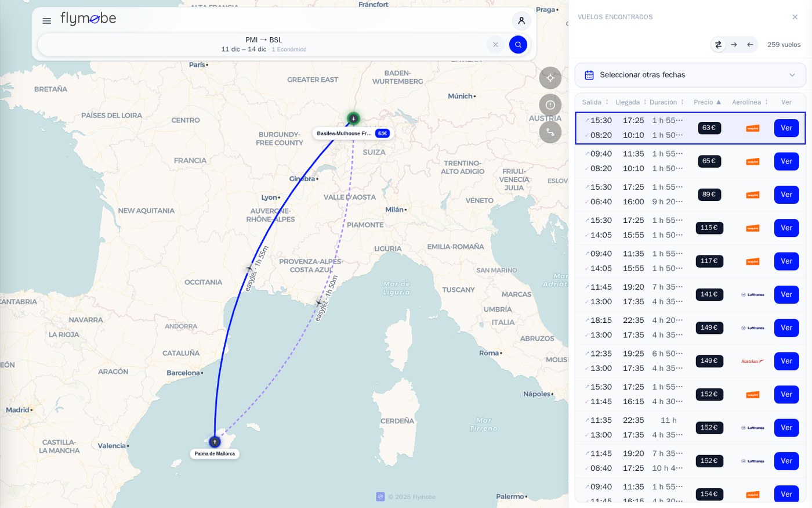Click the Austrian logo in the 149 € row
This screenshot has height=508, width=812.
(x=753, y=361)
